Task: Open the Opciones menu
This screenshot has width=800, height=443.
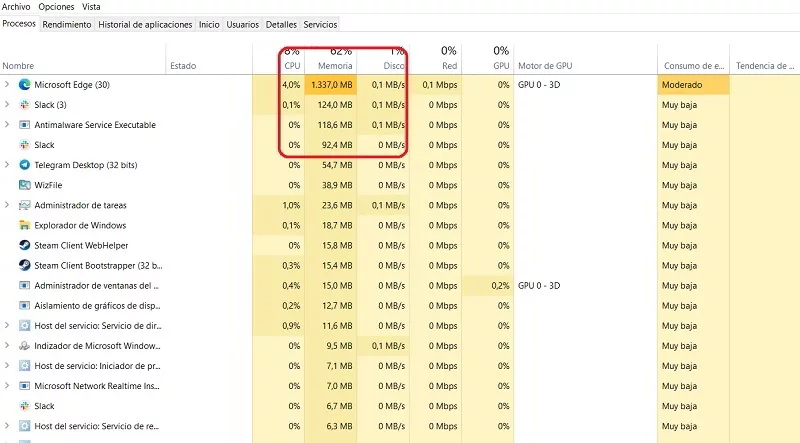Action: click(x=56, y=7)
